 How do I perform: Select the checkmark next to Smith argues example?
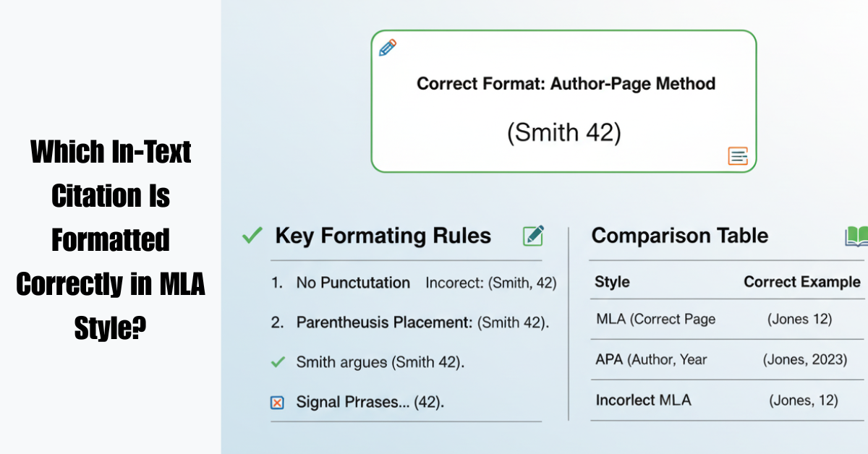tap(277, 362)
